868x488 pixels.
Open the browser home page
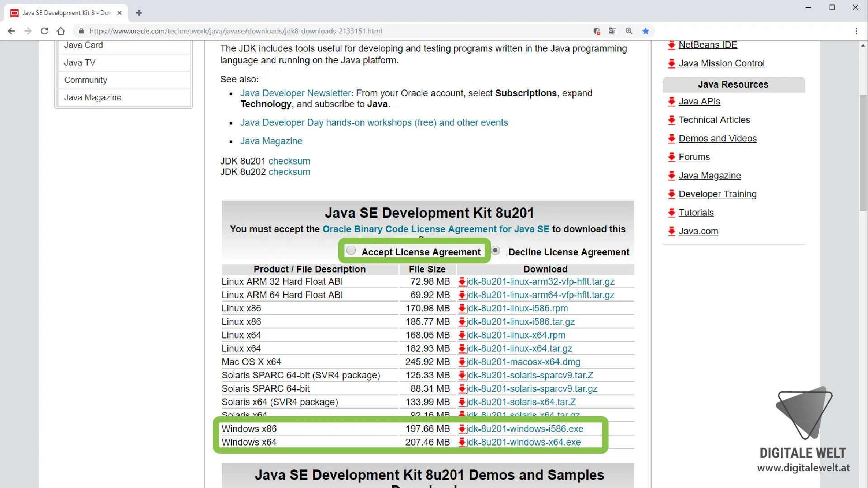pos(61,31)
